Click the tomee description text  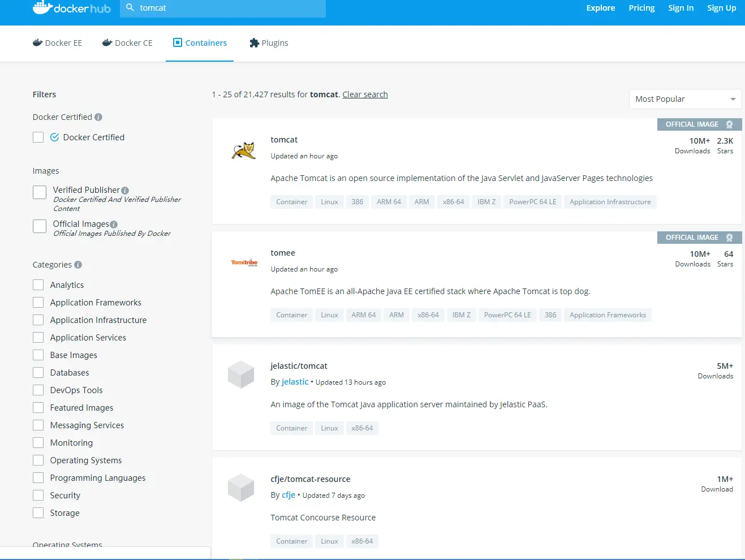(x=430, y=291)
